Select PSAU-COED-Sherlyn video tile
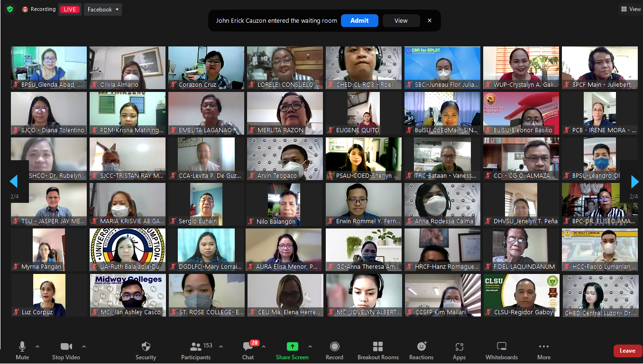Viewport: 643px width, 364px height. (x=364, y=159)
